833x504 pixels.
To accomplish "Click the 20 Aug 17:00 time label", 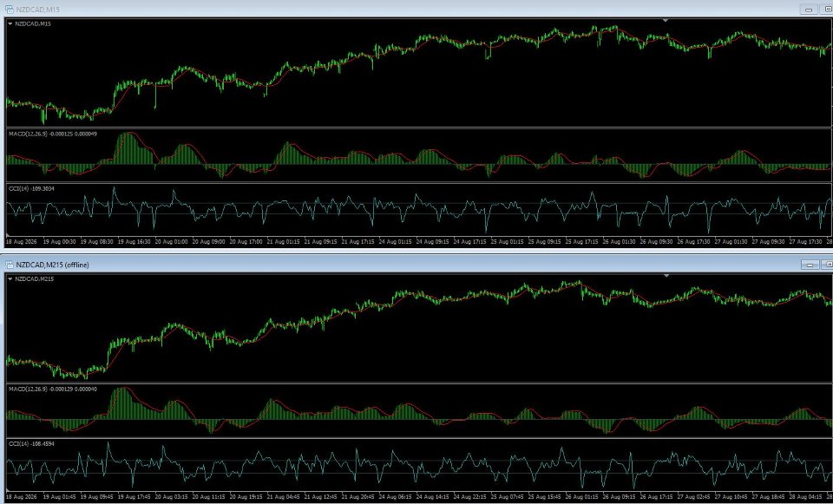I will click(246, 242).
